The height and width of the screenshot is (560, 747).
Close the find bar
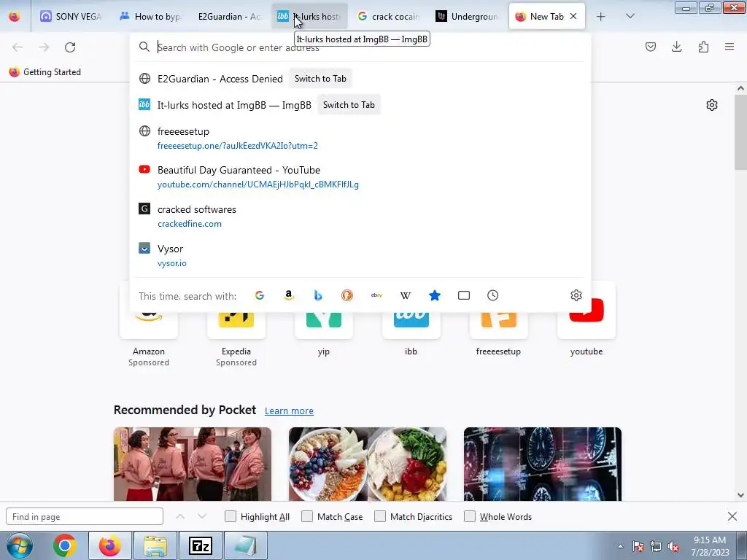tap(732, 516)
